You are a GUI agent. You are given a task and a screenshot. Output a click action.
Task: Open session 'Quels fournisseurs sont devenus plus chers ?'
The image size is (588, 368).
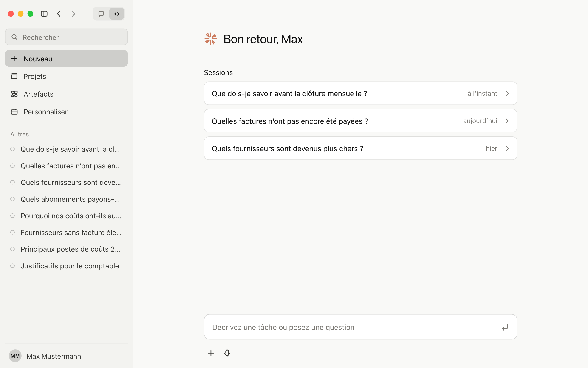(x=360, y=148)
